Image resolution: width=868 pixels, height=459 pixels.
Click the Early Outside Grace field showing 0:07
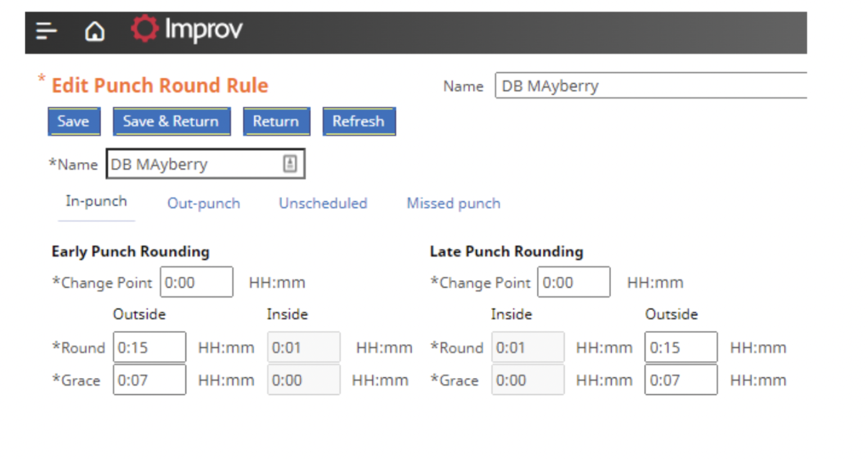click(149, 380)
